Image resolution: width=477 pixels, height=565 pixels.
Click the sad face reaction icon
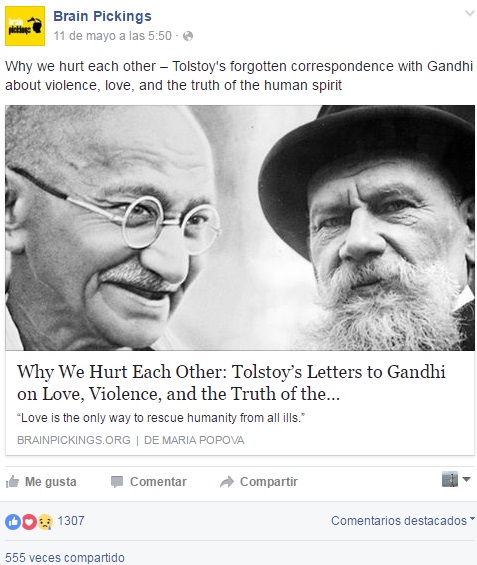pyautogui.click(x=45, y=521)
